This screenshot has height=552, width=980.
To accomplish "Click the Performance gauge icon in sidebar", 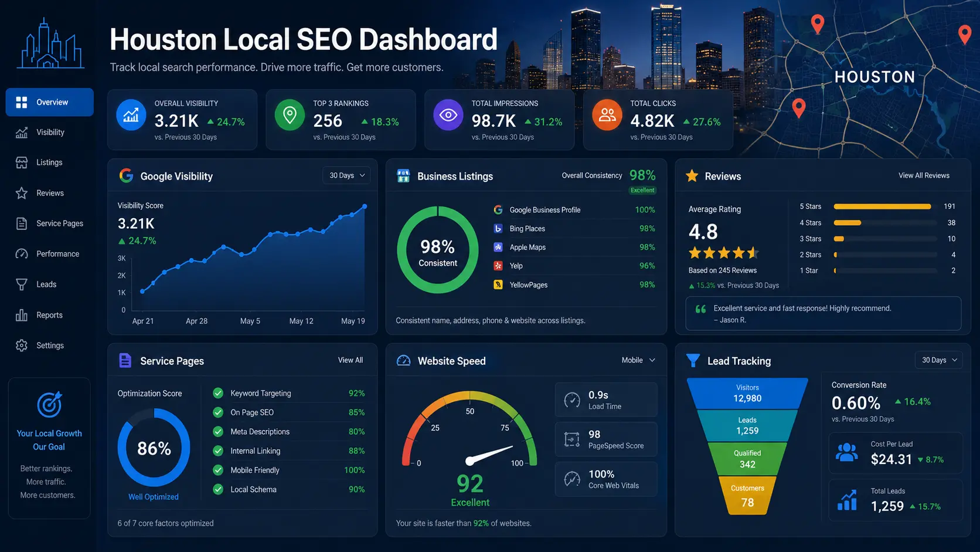I will pos(22,254).
